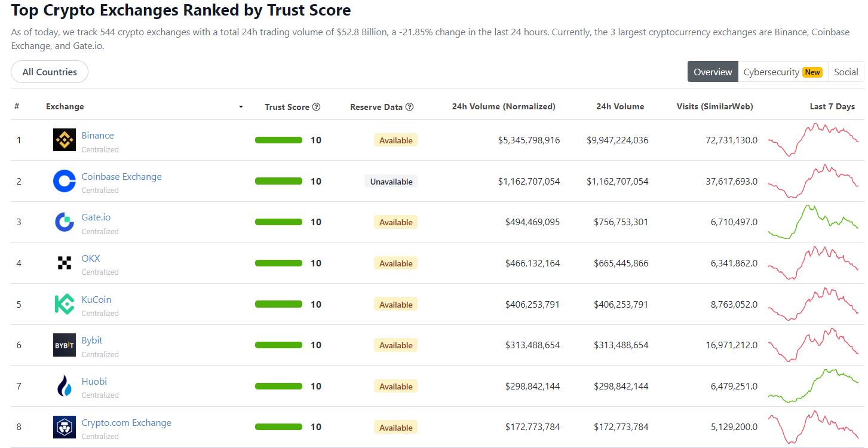Screen dimensions: 868x448
Task: Click Binance's green trust score bar
Action: click(278, 140)
